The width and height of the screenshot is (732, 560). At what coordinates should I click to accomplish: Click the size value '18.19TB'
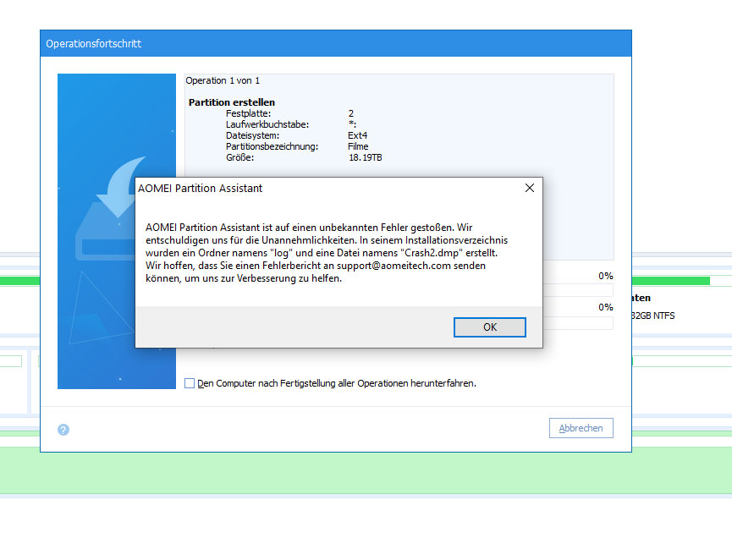pyautogui.click(x=365, y=157)
